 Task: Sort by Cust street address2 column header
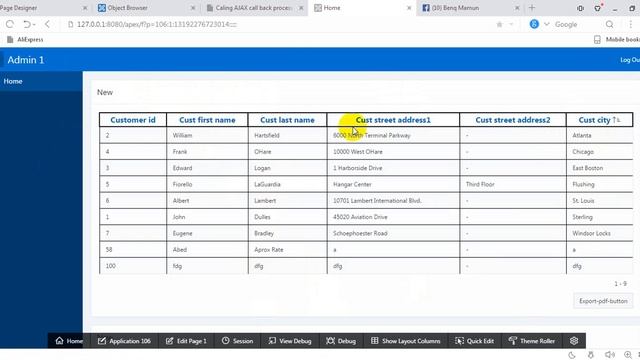[x=513, y=120]
